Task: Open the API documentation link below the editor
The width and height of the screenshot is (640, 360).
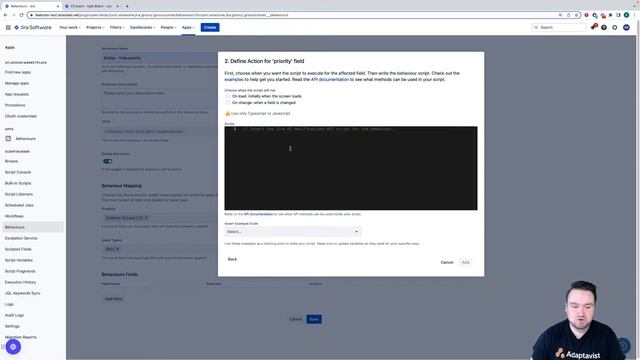Action: click(258, 214)
